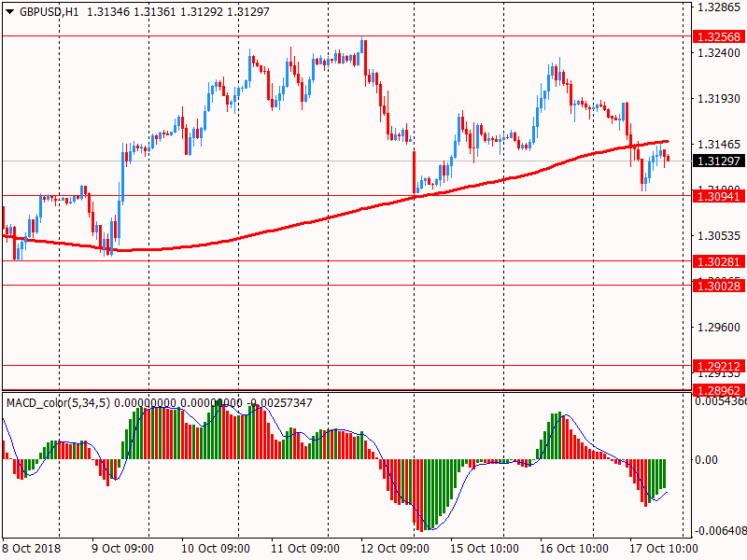Click the 1.29600 price scale value
Screen dimensions: 747x560
tap(719, 328)
